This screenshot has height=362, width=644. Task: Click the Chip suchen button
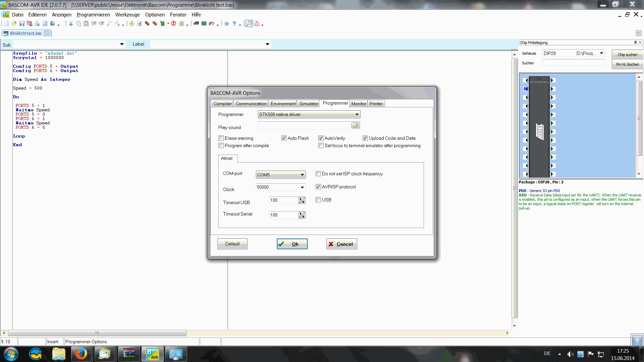pos(627,55)
